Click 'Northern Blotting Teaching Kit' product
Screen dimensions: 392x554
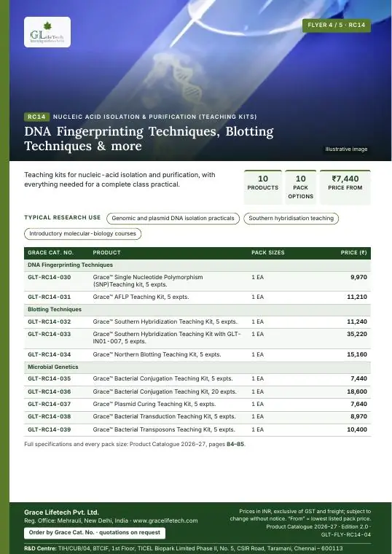click(x=157, y=355)
